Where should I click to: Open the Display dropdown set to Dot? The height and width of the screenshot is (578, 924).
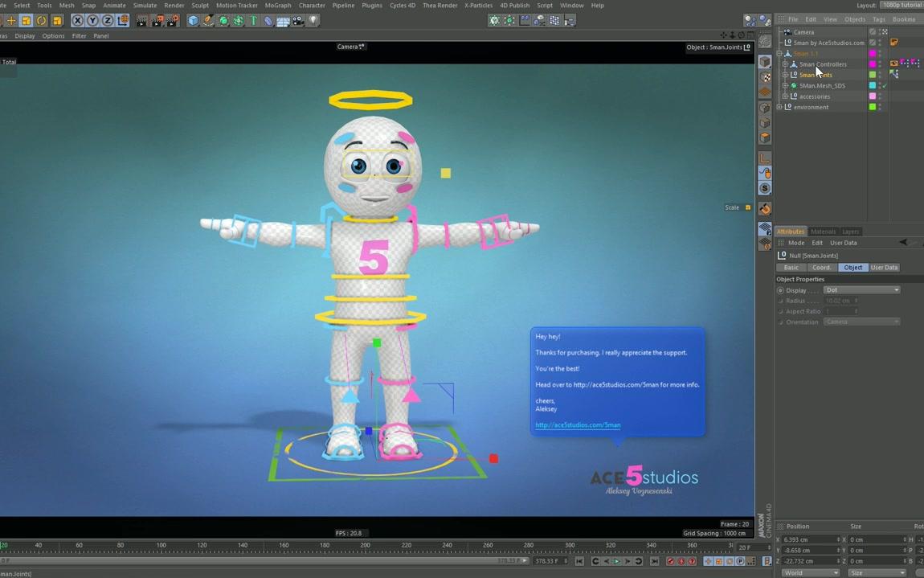point(861,289)
